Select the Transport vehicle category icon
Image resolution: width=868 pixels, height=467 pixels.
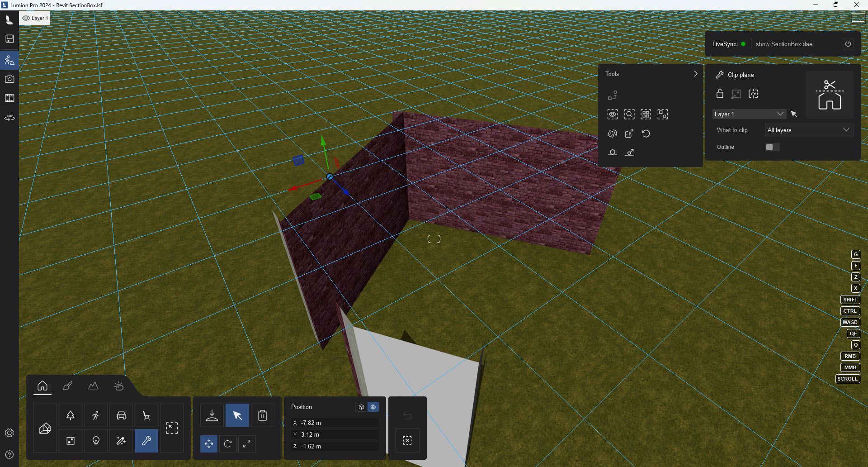pos(121,415)
